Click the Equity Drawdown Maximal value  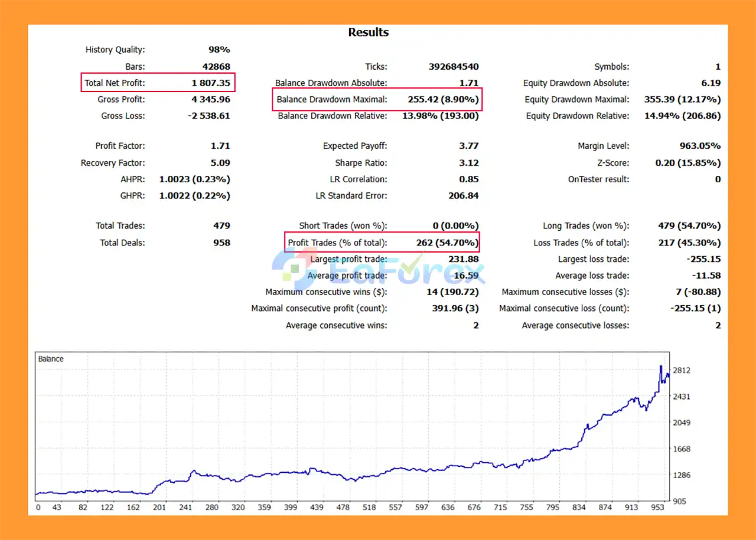pos(683,99)
